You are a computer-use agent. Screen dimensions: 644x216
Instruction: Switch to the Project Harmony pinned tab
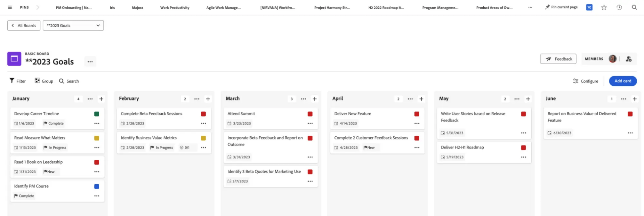(x=332, y=8)
